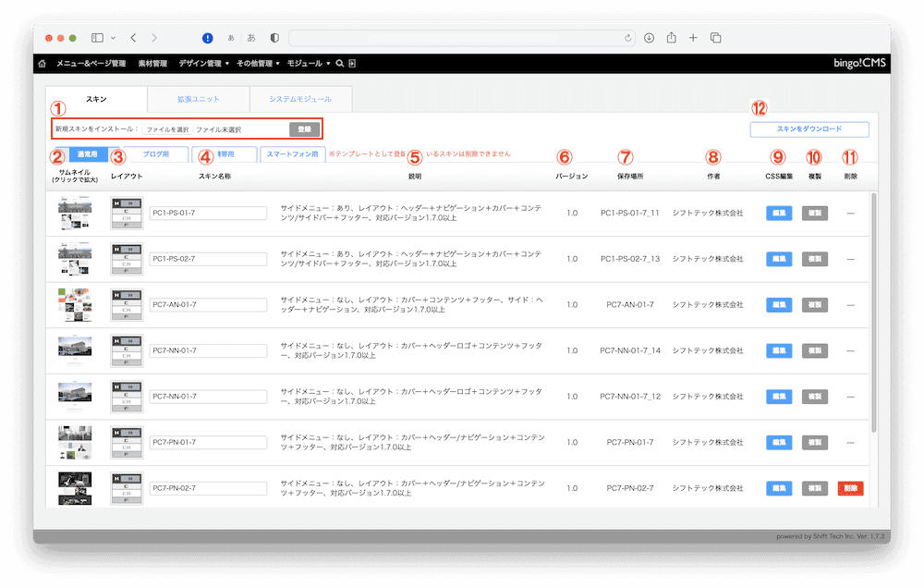Screen dimensions: 924x588
Task: Click the 保存場所 cell PC1-PS-02-7_13
Action: pyautogui.click(x=630, y=259)
